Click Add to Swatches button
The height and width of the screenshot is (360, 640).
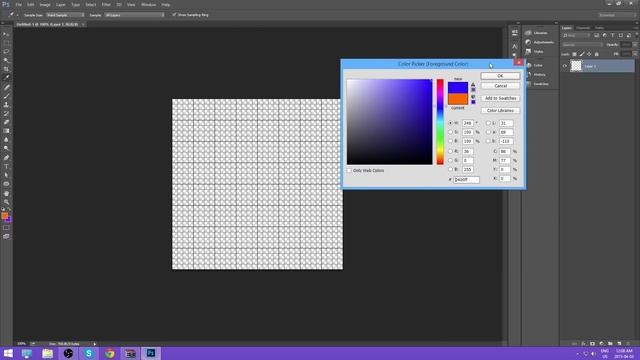click(x=500, y=98)
